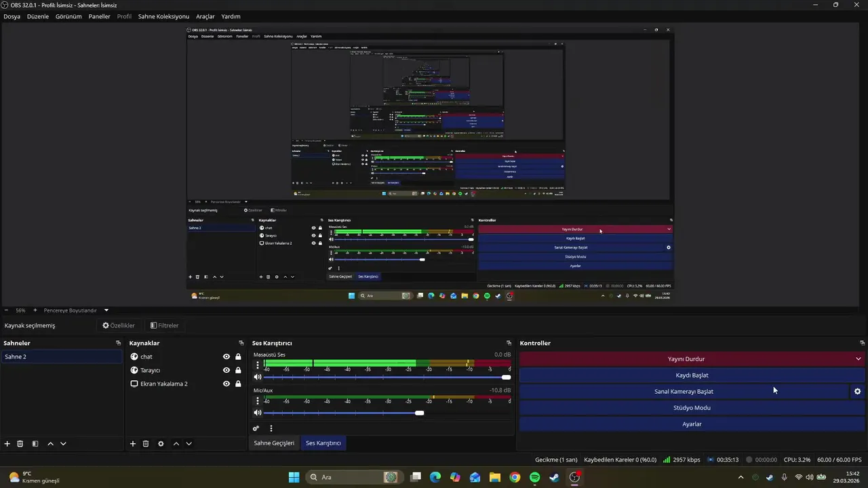Open the Paneller menu
Image resolution: width=868 pixels, height=488 pixels.
(99, 16)
